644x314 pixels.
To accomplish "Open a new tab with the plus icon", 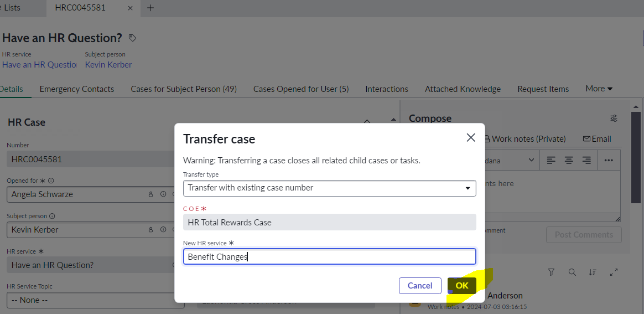I will (150, 8).
